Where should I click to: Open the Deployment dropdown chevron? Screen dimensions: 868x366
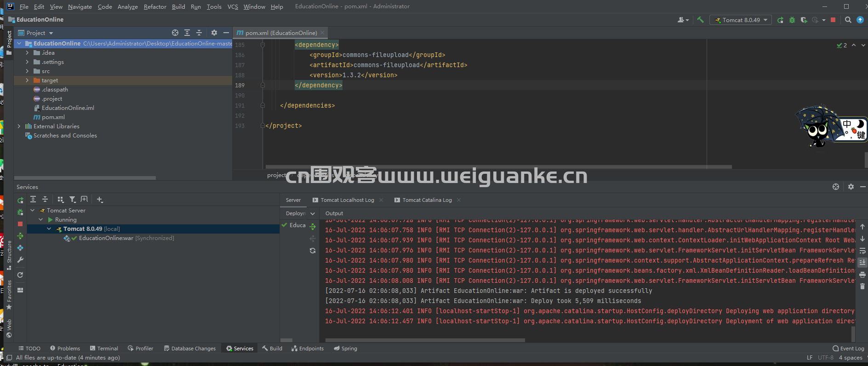(x=313, y=213)
